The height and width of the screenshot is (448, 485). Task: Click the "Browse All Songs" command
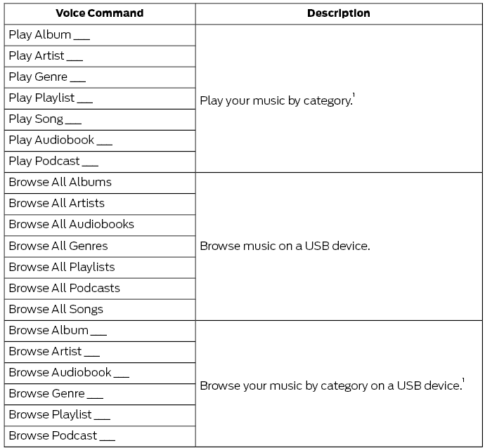(x=56, y=309)
